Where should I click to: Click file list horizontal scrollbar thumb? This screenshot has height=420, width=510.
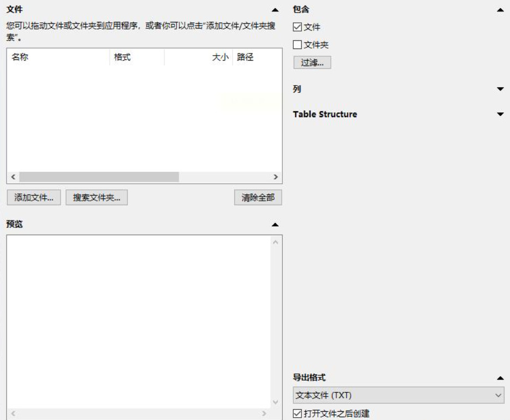[99, 177]
